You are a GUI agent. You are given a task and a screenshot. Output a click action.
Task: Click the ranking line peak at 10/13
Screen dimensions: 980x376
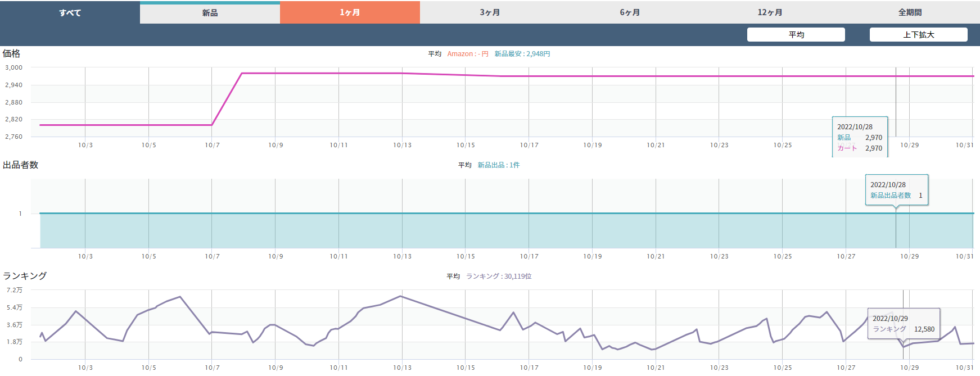click(400, 296)
